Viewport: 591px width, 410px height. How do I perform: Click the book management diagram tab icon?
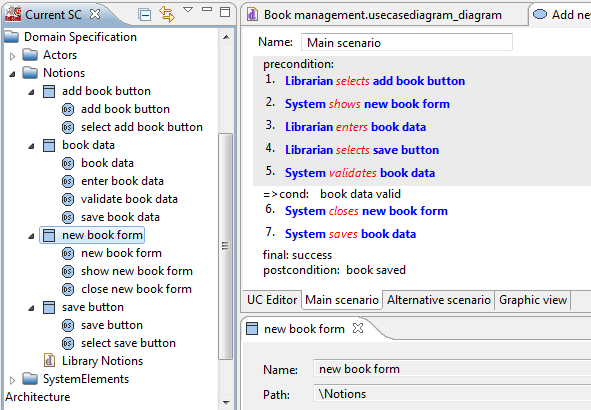click(252, 15)
